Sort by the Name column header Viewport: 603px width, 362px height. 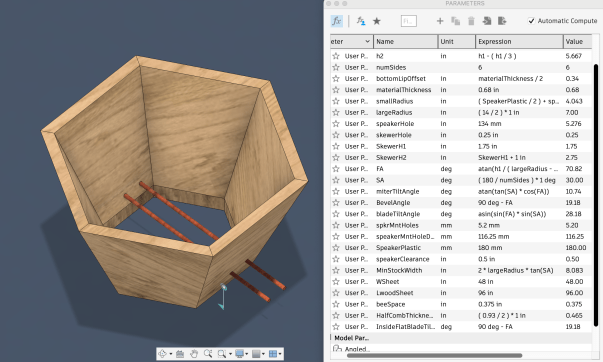point(405,41)
